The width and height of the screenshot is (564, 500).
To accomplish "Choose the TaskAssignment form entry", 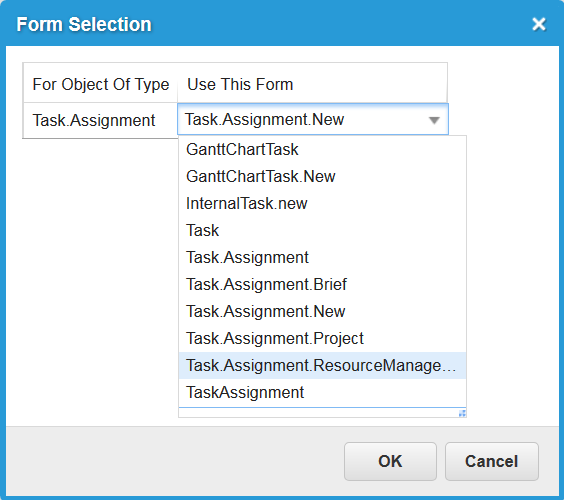I will tap(322, 392).
